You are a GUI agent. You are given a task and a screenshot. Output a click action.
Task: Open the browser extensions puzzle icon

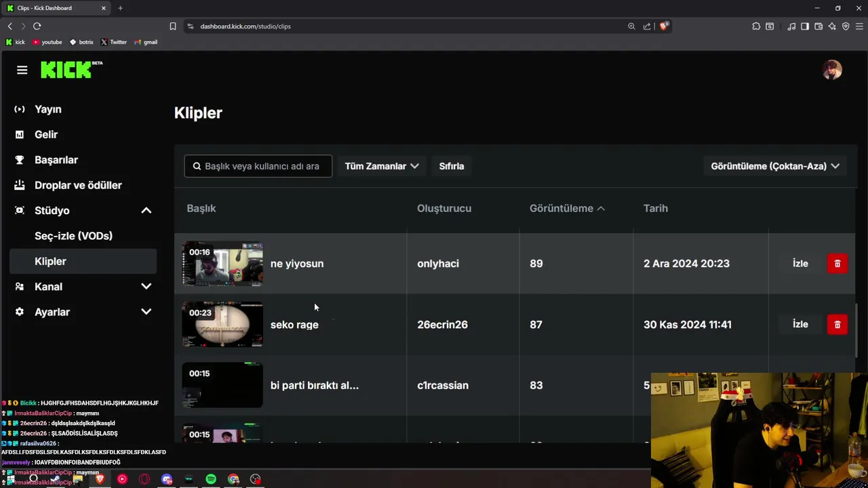[x=756, y=26]
